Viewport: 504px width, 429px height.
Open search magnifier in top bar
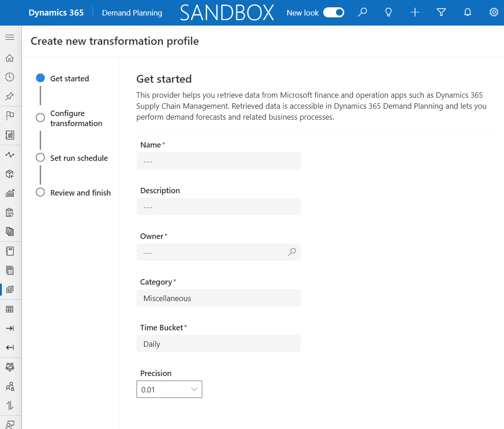[x=362, y=12]
